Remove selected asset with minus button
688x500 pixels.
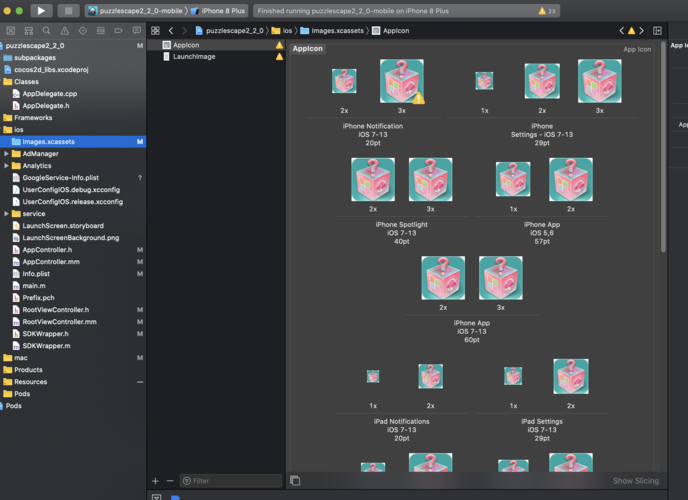170,481
